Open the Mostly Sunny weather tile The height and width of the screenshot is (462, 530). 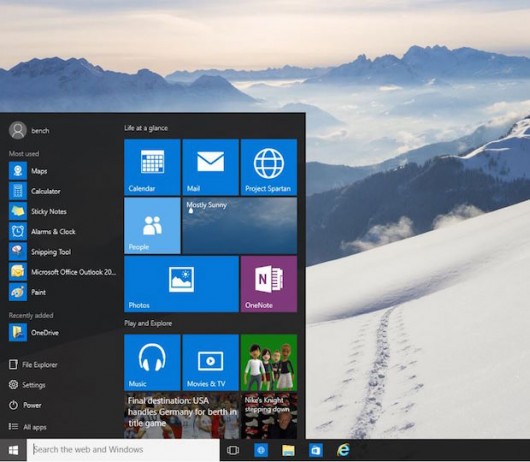coord(240,225)
